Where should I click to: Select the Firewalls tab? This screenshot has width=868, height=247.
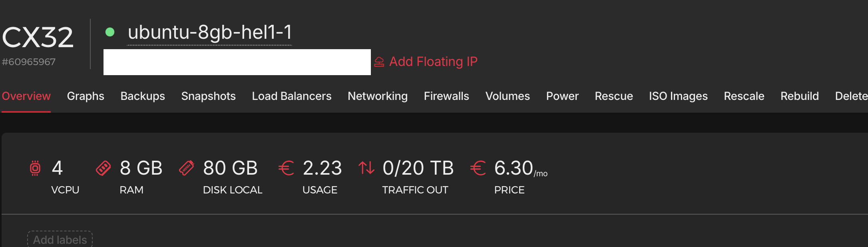coord(446,96)
